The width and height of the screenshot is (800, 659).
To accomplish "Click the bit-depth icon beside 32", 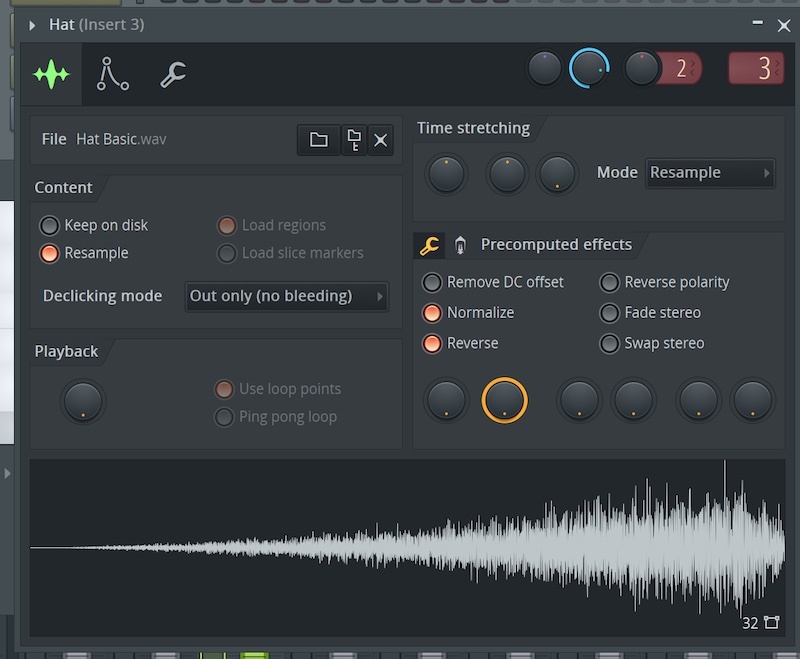I will pyautogui.click(x=771, y=623).
